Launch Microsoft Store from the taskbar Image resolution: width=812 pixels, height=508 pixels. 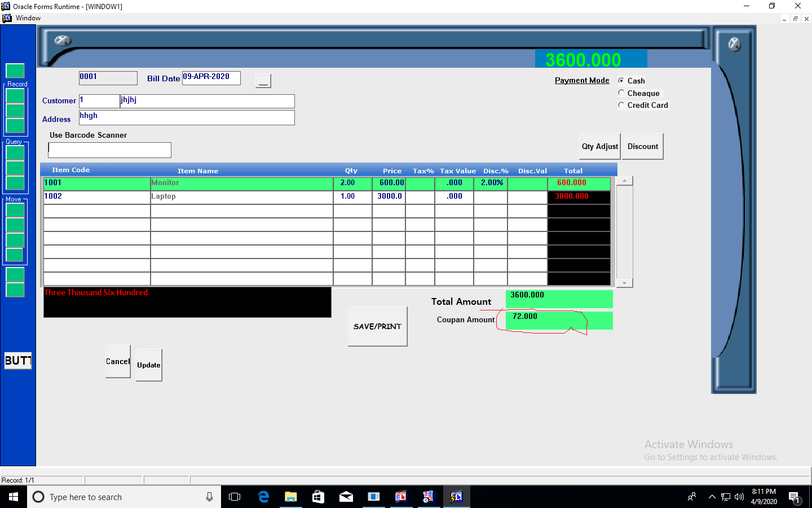(319, 497)
